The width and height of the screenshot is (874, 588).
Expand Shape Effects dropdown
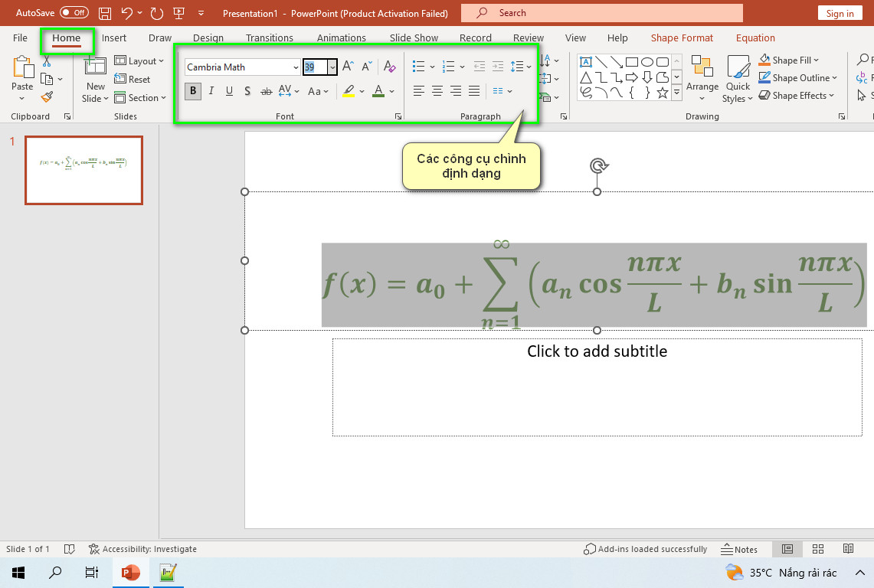(x=797, y=95)
